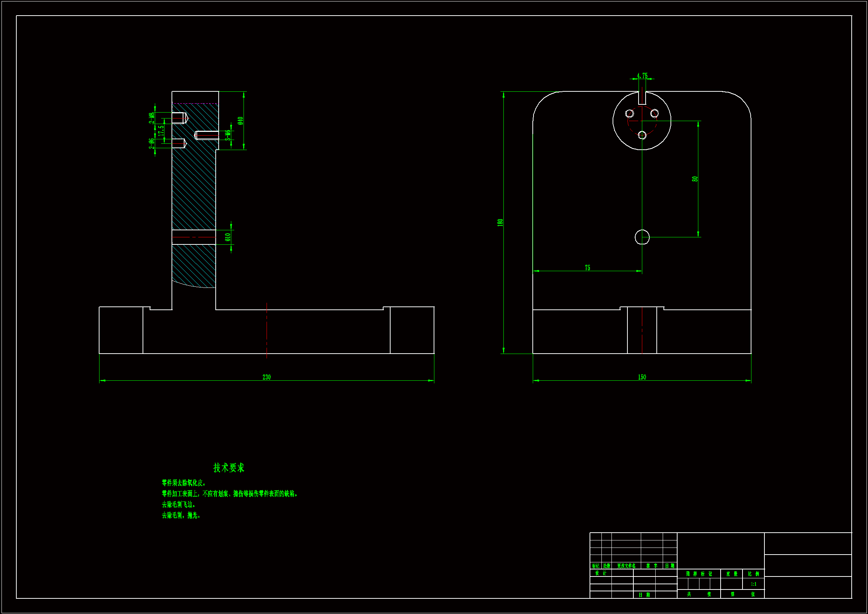Click the 零件须去除氧化皮 requirement line
Viewport: 868px width, 614px height.
(184, 483)
